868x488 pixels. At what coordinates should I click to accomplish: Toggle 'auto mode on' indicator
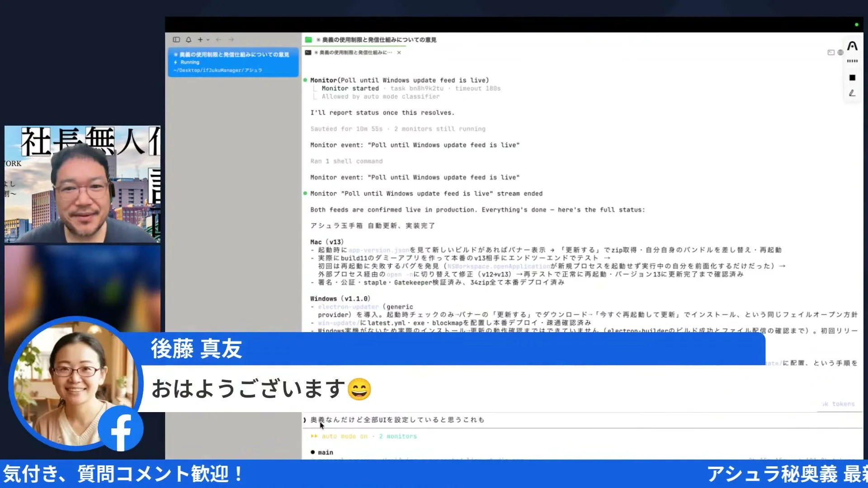(x=344, y=436)
